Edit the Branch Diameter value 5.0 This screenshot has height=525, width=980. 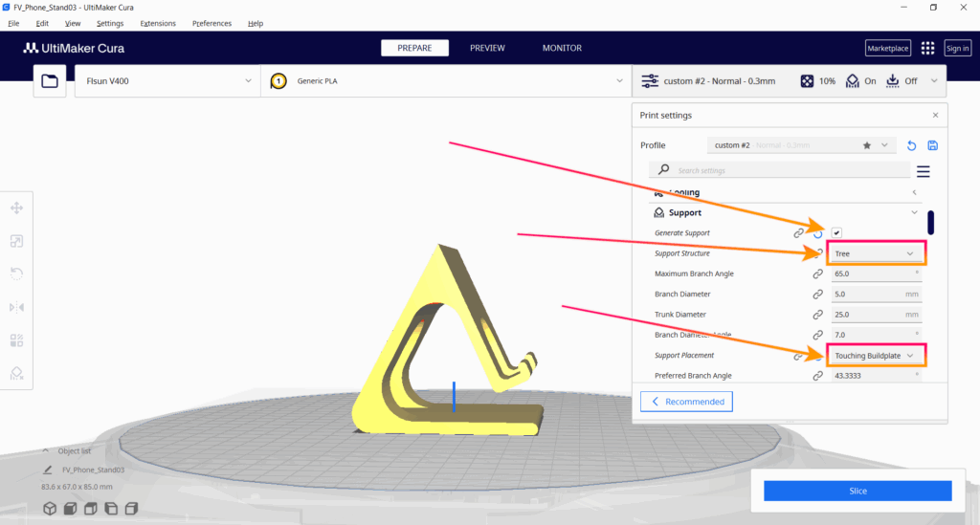pyautogui.click(x=877, y=294)
